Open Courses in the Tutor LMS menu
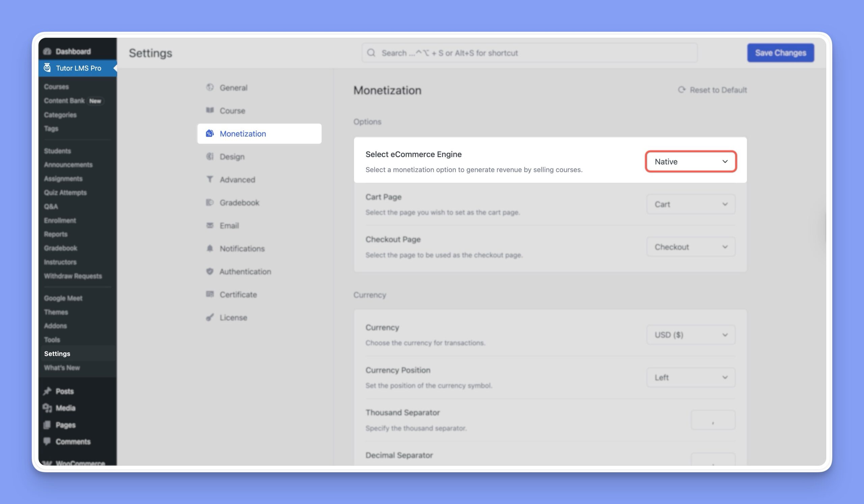Image resolution: width=864 pixels, height=504 pixels. click(x=56, y=87)
